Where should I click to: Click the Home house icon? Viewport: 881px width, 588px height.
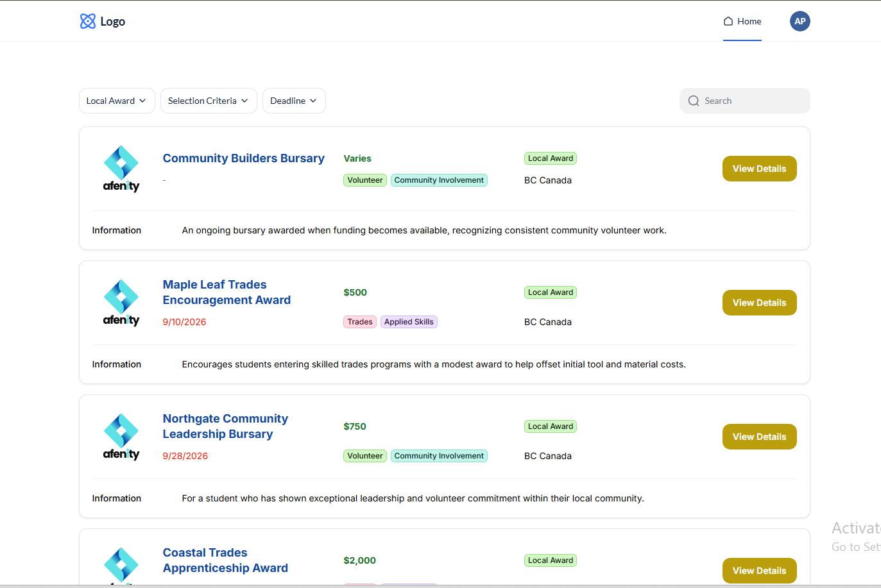(x=728, y=21)
